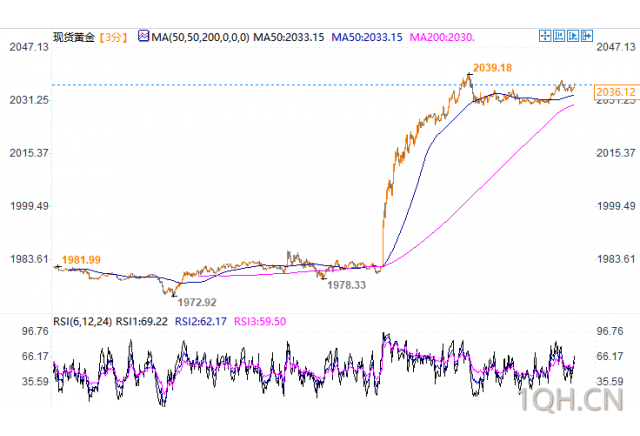This screenshot has width=640, height=436.
Task: Click the MA(50,50,200,0,0,0) indicator label
Action: [x=200, y=38]
